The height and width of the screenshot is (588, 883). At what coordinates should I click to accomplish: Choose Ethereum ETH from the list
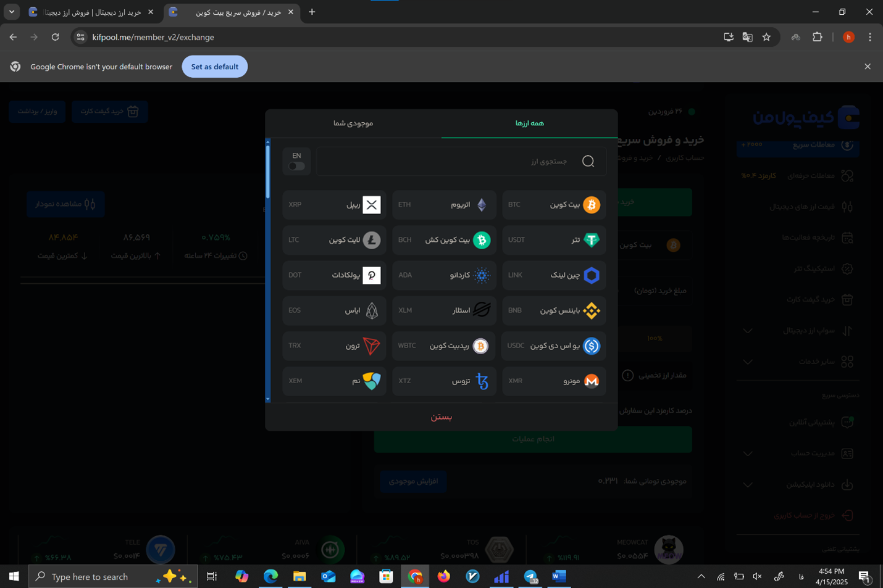click(x=444, y=205)
